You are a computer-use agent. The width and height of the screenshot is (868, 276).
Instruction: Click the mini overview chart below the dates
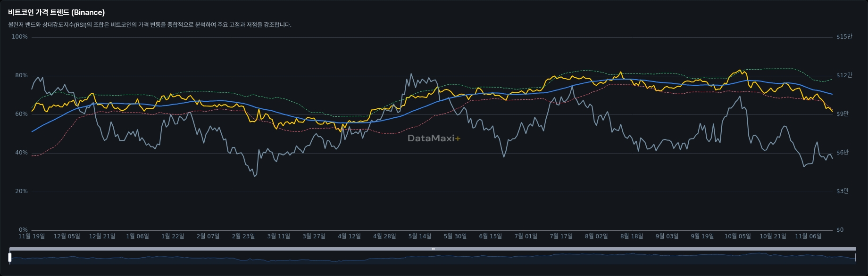point(433,258)
